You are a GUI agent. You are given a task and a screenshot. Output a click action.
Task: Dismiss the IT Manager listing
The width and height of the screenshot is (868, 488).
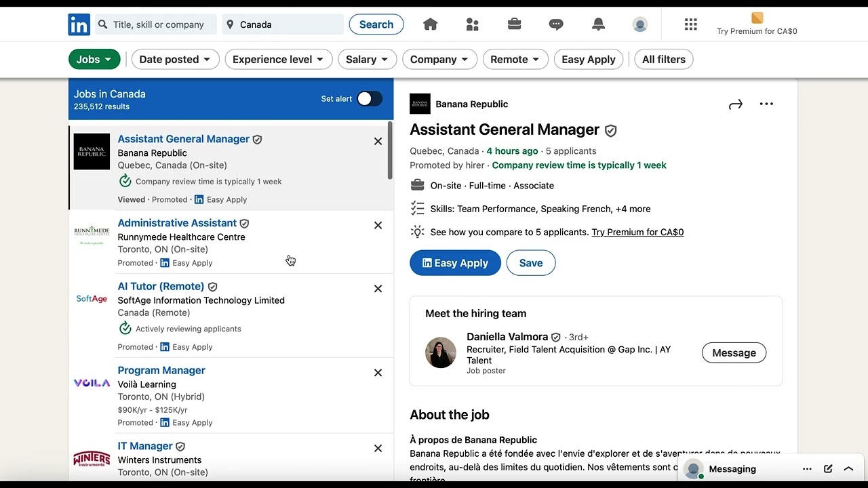tap(378, 448)
